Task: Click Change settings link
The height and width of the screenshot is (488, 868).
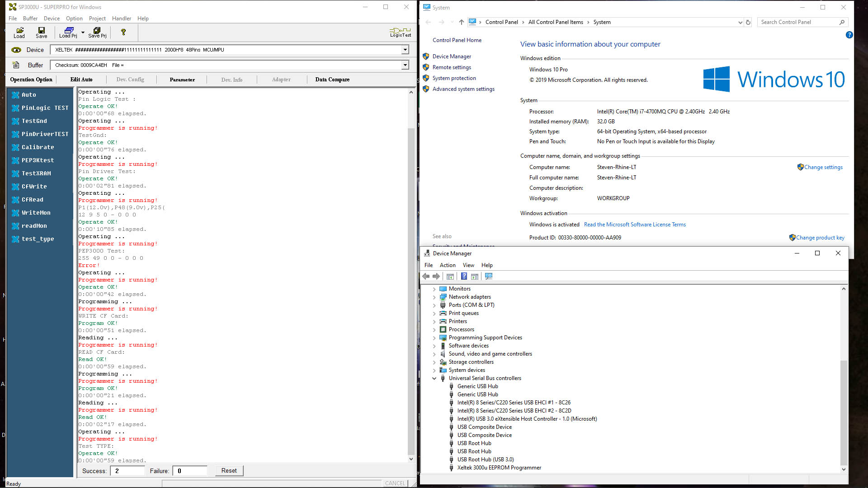Action: (823, 167)
